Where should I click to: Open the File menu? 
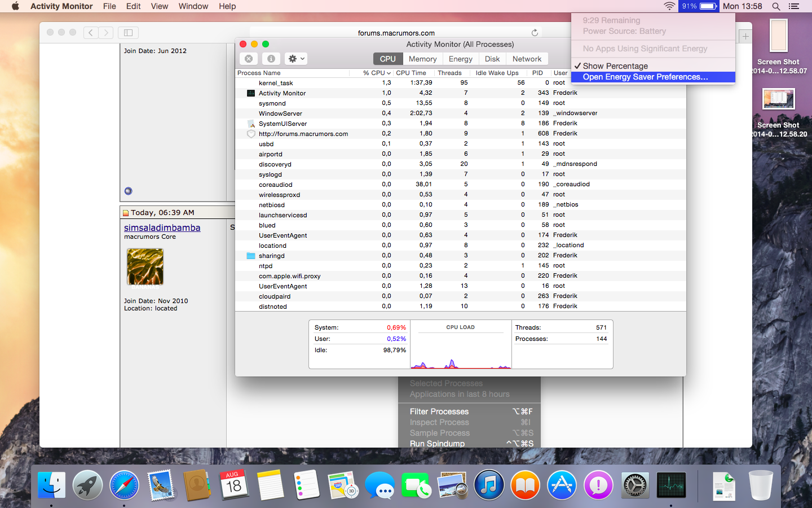[109, 6]
